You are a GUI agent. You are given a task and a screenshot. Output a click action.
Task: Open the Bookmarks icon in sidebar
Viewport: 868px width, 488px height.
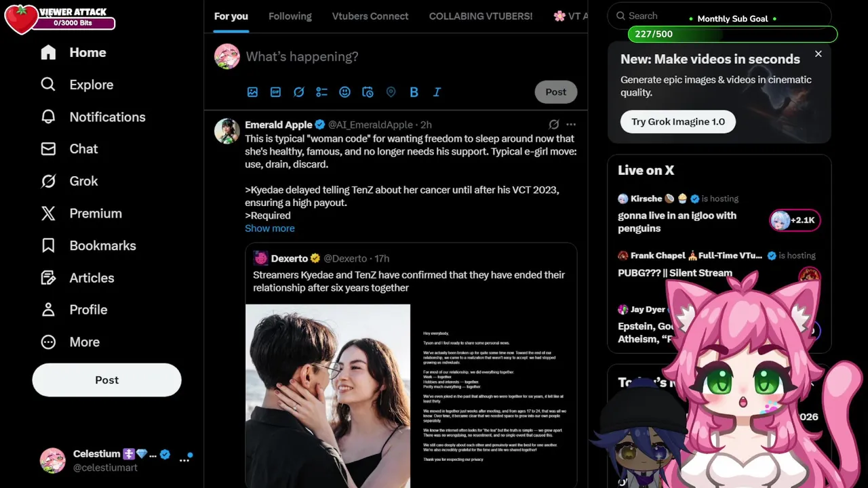(48, 245)
